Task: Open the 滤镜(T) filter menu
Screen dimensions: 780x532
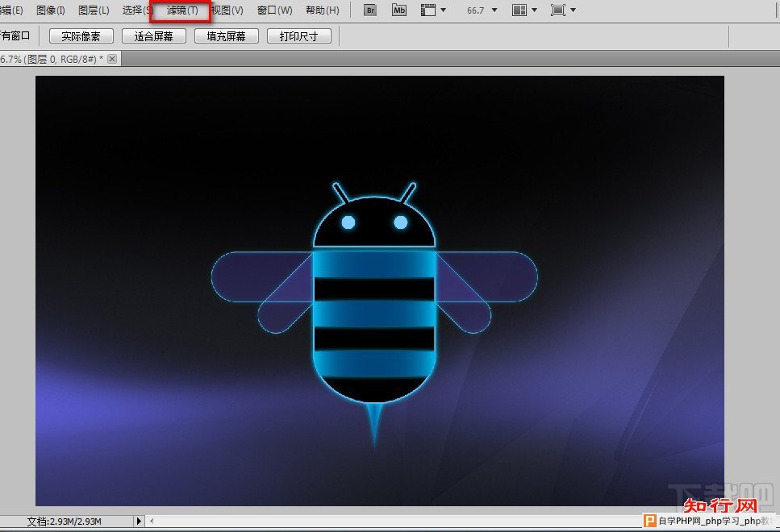Action: 182,10
